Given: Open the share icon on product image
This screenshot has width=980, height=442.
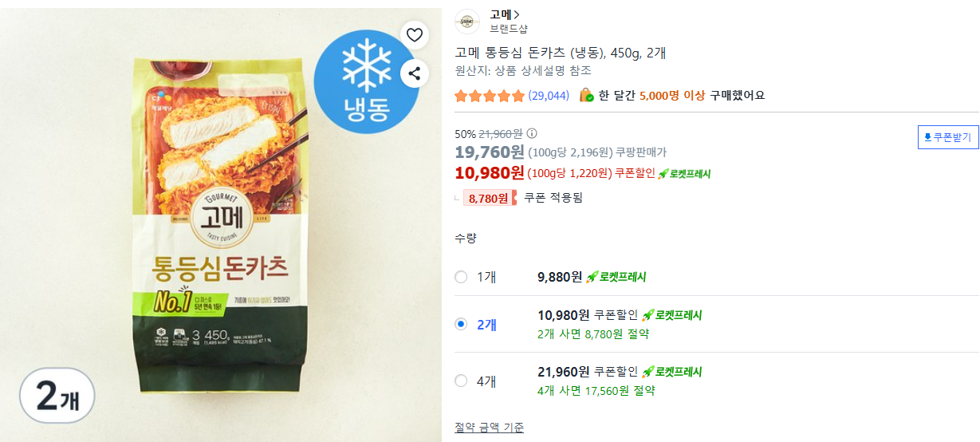Looking at the screenshot, I should coord(415,74).
